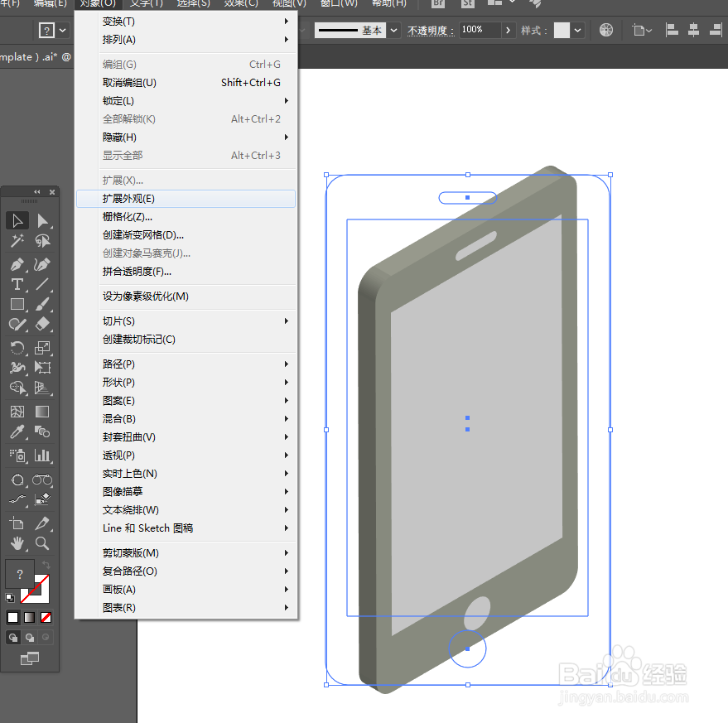Select the Eyedropper tool
The image size is (728, 723).
(17, 431)
